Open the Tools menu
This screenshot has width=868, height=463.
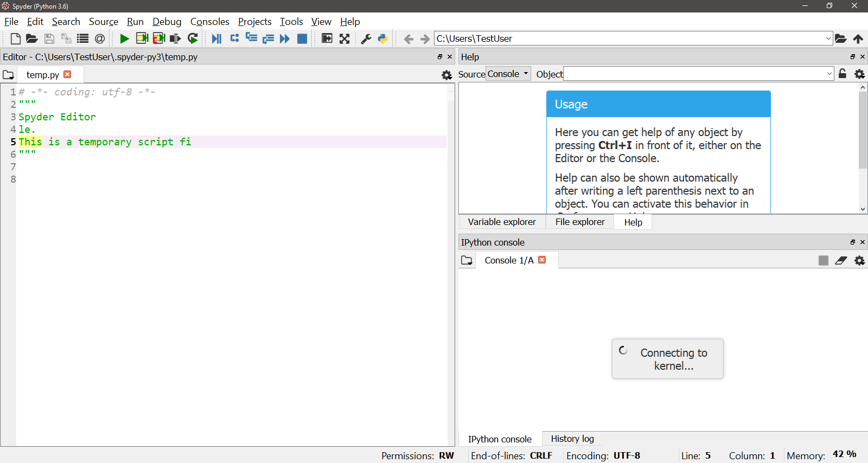pyautogui.click(x=291, y=22)
